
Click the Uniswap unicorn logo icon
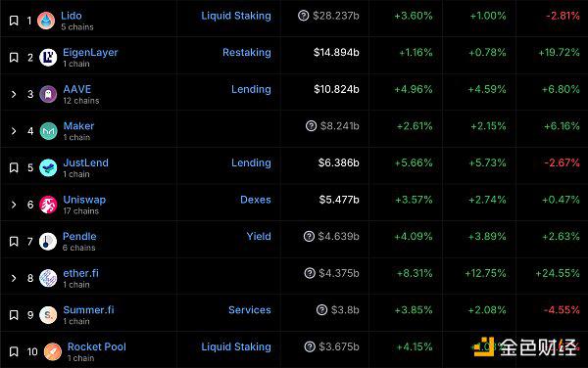pos(48,205)
